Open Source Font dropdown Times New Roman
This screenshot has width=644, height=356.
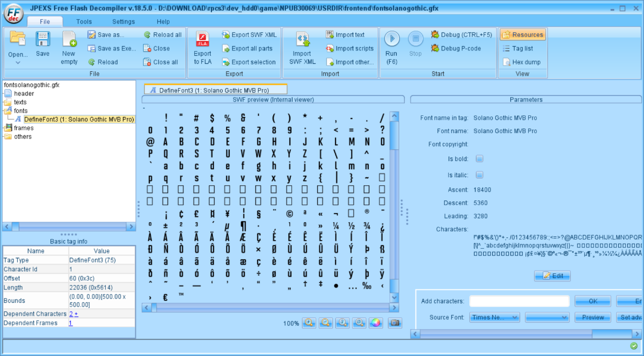(x=494, y=317)
